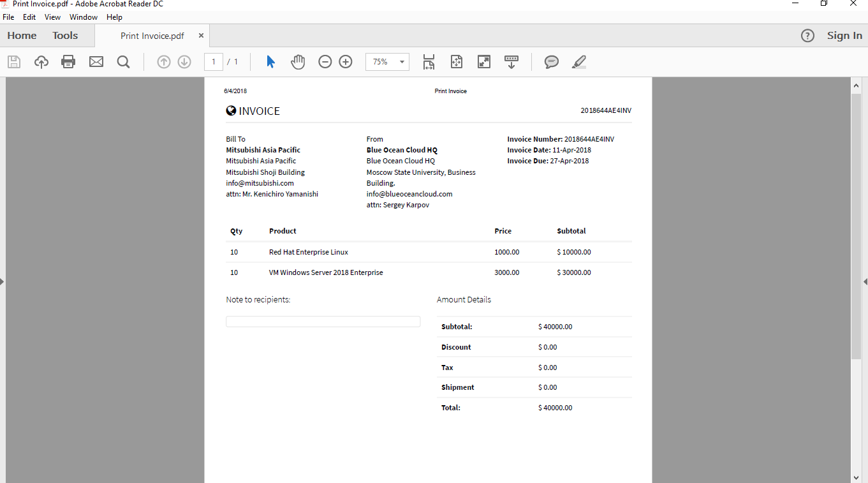
Task: Open the Find text magnifier
Action: (124, 62)
